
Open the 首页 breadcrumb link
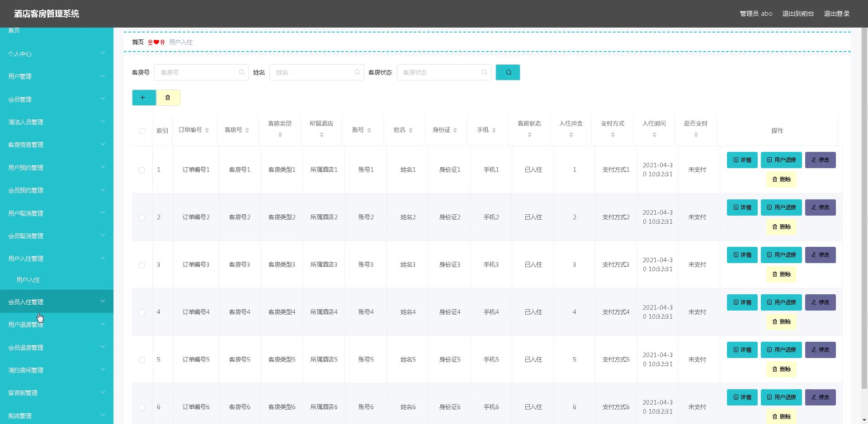click(137, 42)
